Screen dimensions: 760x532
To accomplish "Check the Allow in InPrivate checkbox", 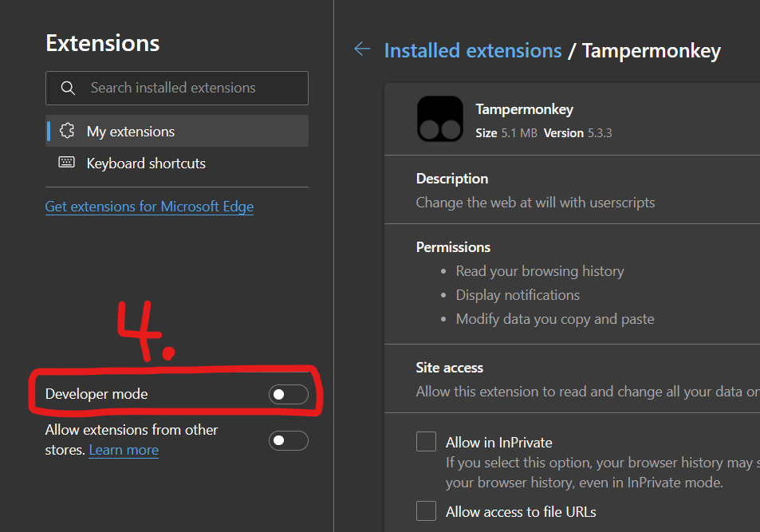I will coord(426,441).
